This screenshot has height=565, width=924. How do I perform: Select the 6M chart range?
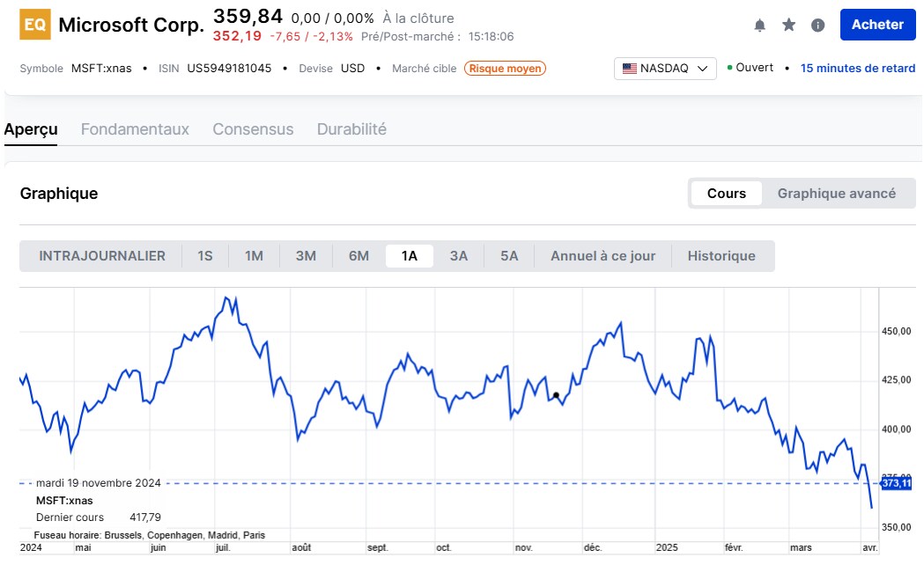coord(359,256)
